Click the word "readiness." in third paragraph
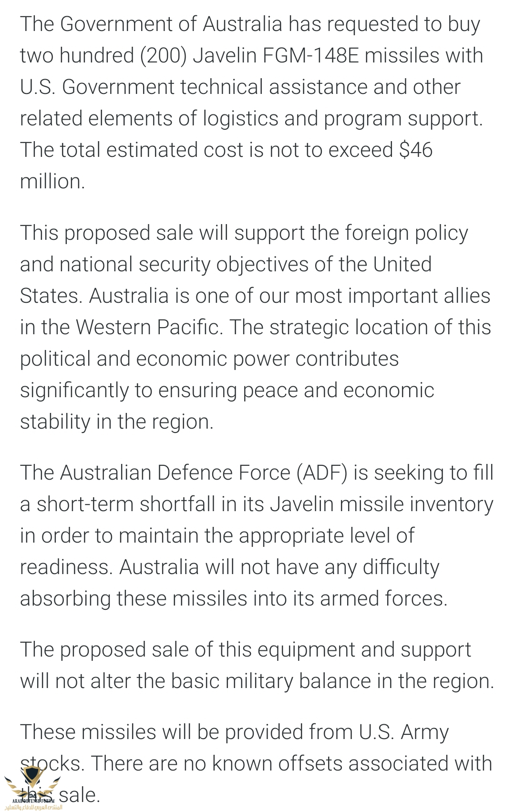The image size is (515, 812). click(66, 567)
